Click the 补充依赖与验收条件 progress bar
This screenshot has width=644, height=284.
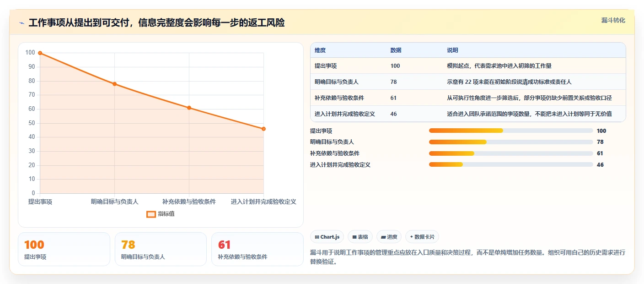click(511, 153)
